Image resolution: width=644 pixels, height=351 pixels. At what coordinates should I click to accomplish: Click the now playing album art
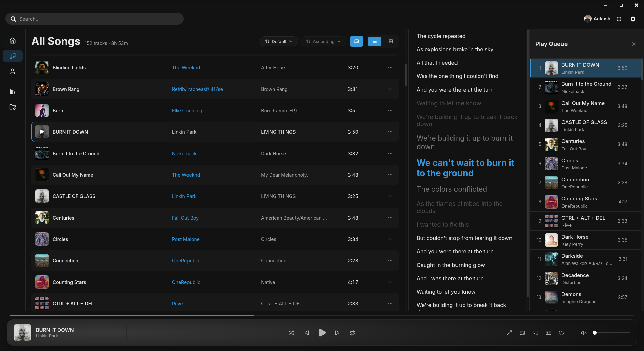22,333
